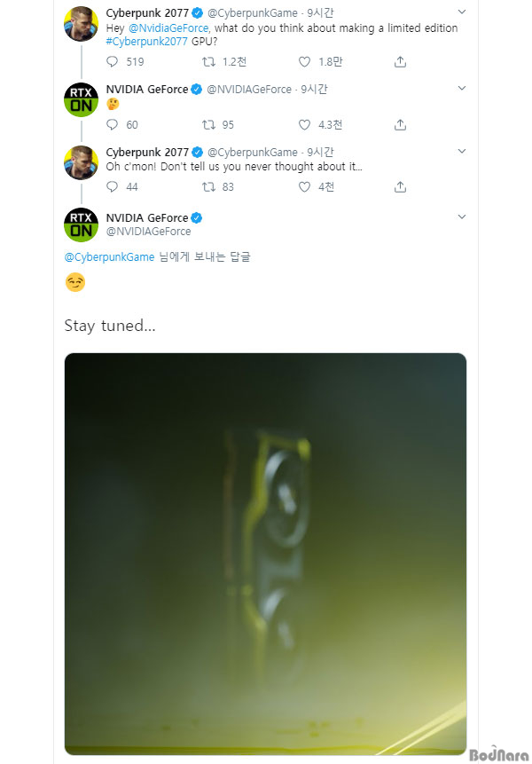This screenshot has width=532, height=764.
Task: Open the #Cyberpunk2077 hashtag
Action: pos(146,42)
